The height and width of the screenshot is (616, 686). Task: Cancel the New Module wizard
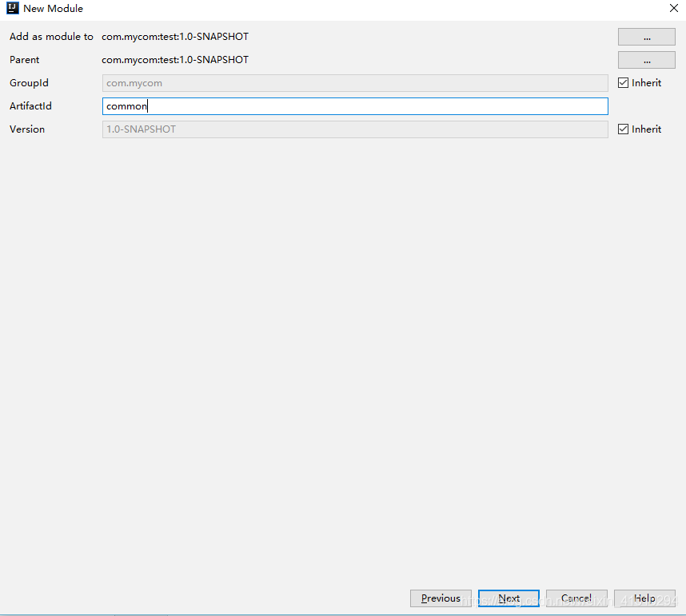coord(576,598)
